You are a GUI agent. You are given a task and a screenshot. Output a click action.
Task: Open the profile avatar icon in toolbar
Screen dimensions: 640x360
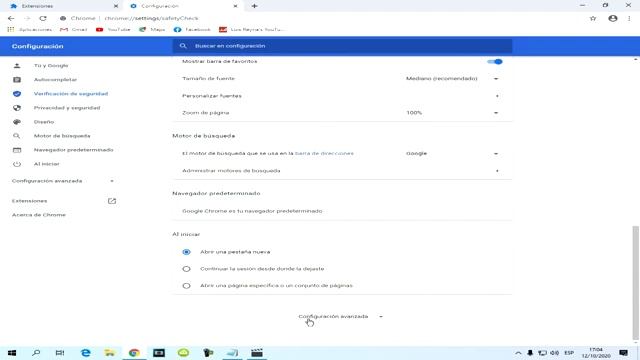pyautogui.click(x=613, y=18)
